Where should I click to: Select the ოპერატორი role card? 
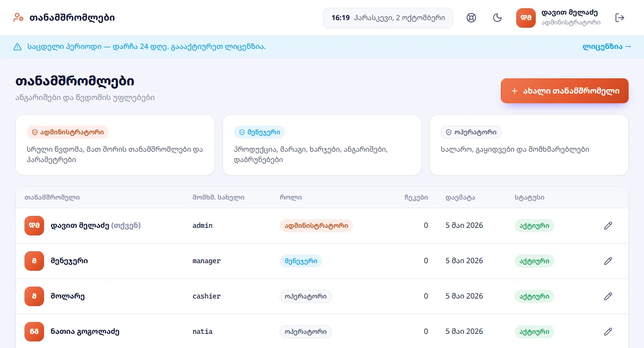[x=529, y=145]
